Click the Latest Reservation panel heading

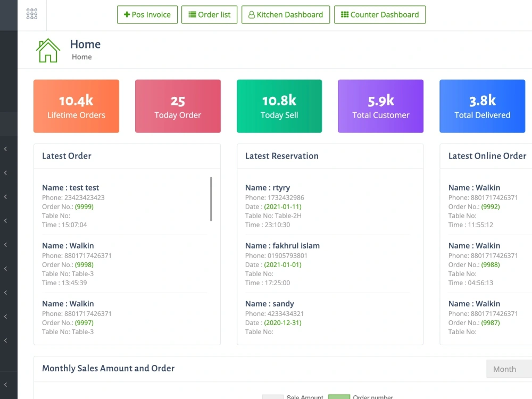coord(282,156)
